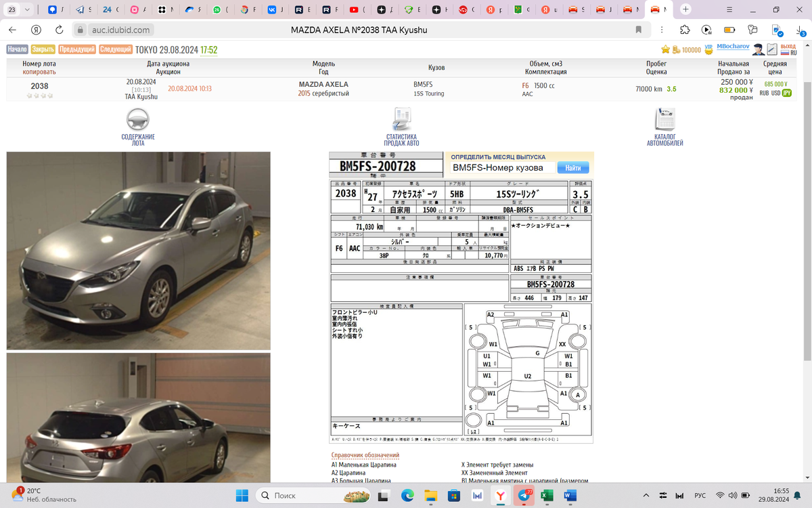Click the lot number 2038 text
This screenshot has height=508, width=812.
click(39, 86)
